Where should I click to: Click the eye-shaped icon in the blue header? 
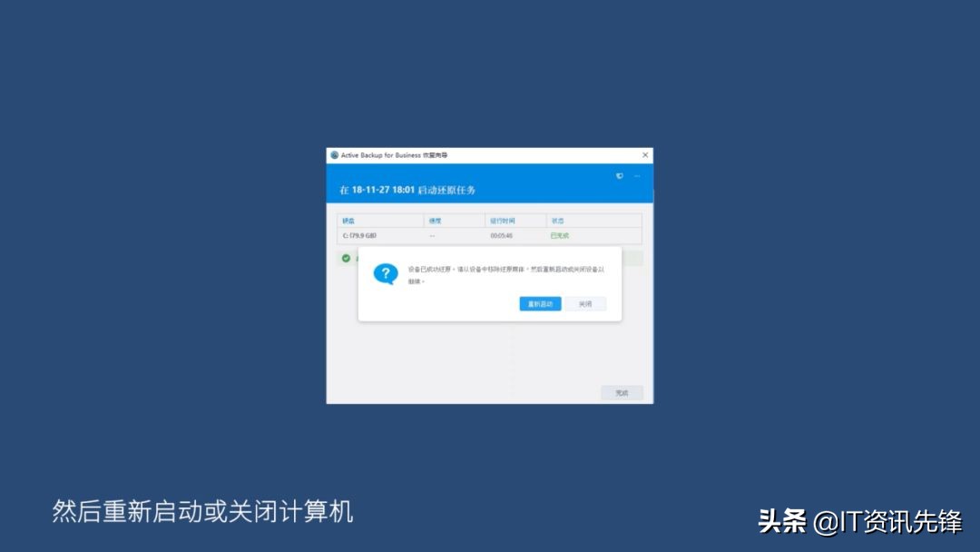coord(619,176)
